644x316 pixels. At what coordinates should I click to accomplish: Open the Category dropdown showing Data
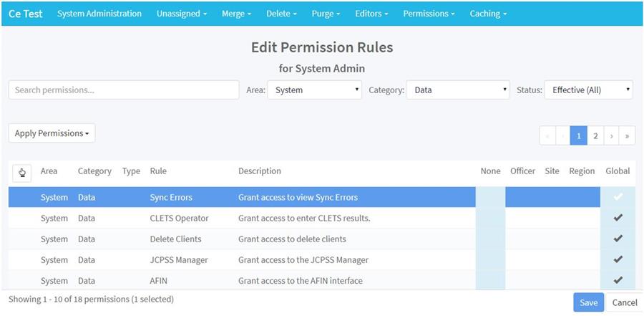click(x=457, y=90)
